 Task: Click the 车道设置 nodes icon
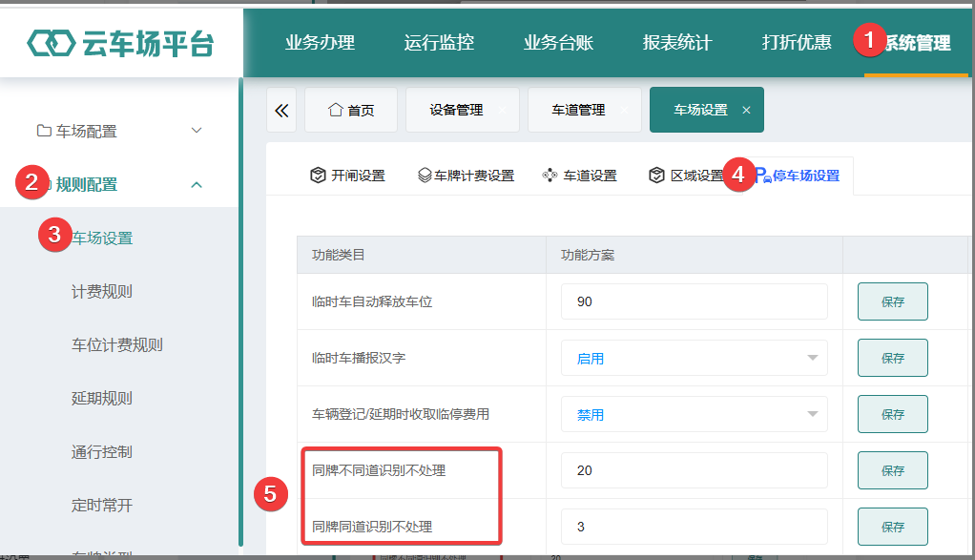click(550, 176)
